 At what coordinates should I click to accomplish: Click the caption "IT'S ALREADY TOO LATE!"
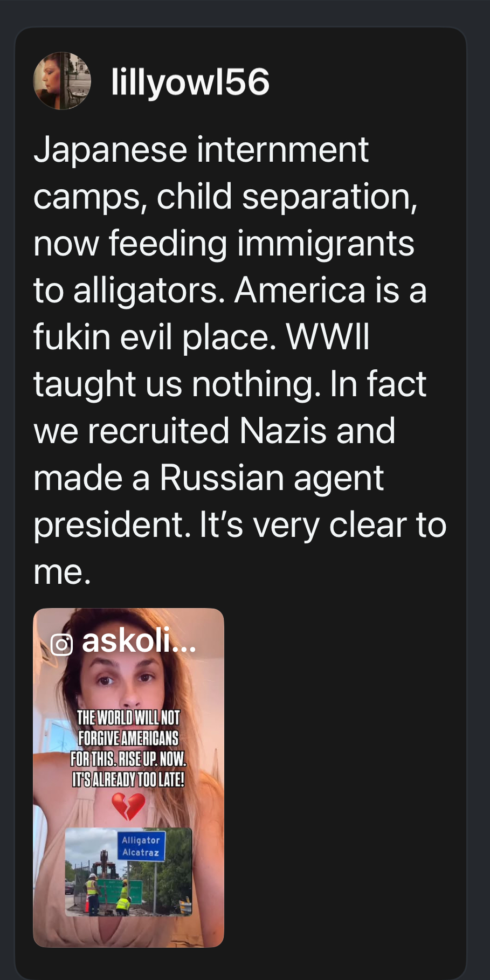[x=128, y=779]
